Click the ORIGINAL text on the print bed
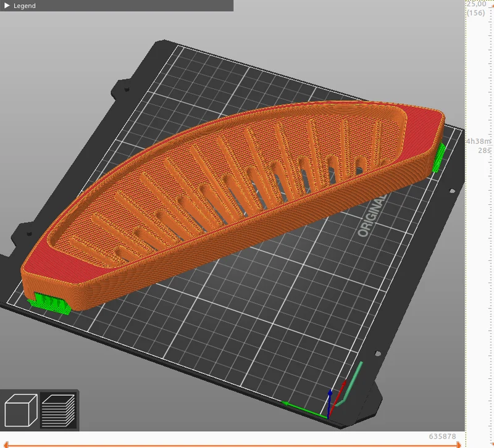The image size is (494, 448). pyautogui.click(x=373, y=214)
